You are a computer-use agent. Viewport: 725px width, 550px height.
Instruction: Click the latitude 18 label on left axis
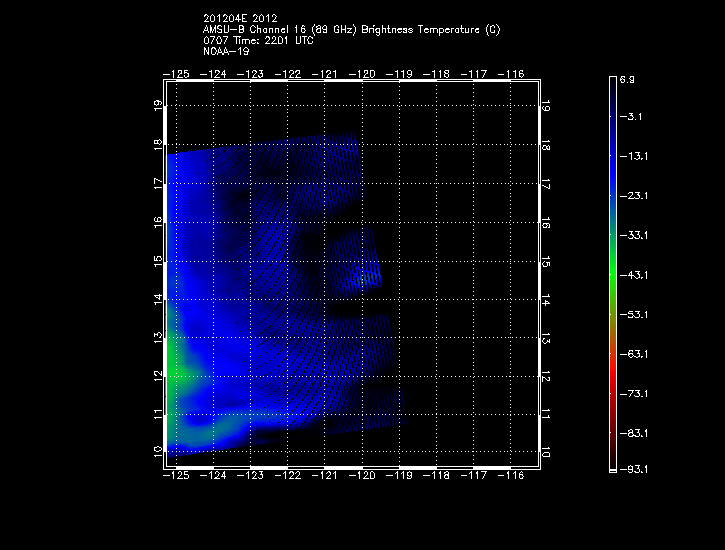[158, 144]
